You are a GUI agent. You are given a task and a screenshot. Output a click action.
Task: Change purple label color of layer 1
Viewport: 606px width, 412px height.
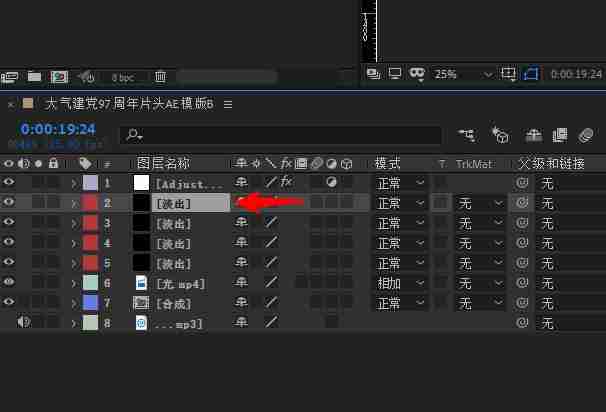tap(90, 183)
